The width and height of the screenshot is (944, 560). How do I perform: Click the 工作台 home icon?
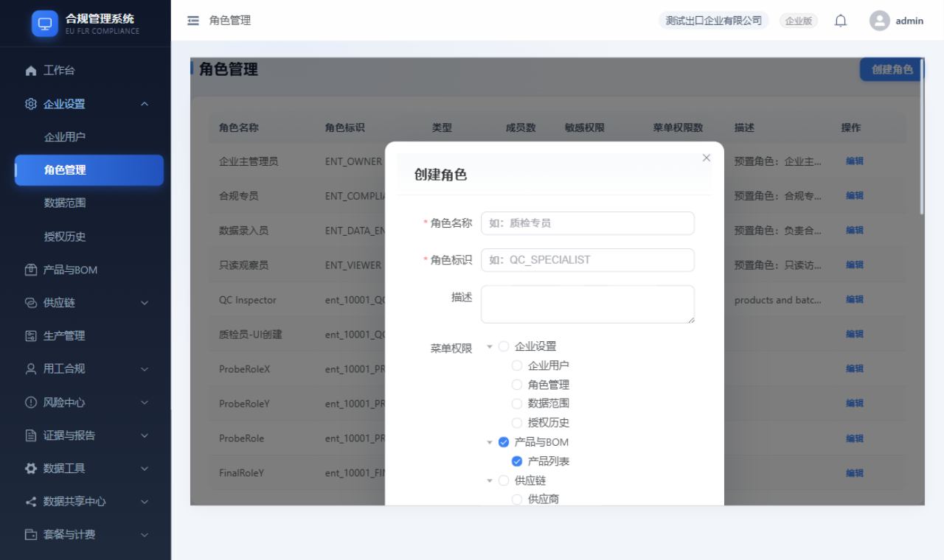click(30, 71)
